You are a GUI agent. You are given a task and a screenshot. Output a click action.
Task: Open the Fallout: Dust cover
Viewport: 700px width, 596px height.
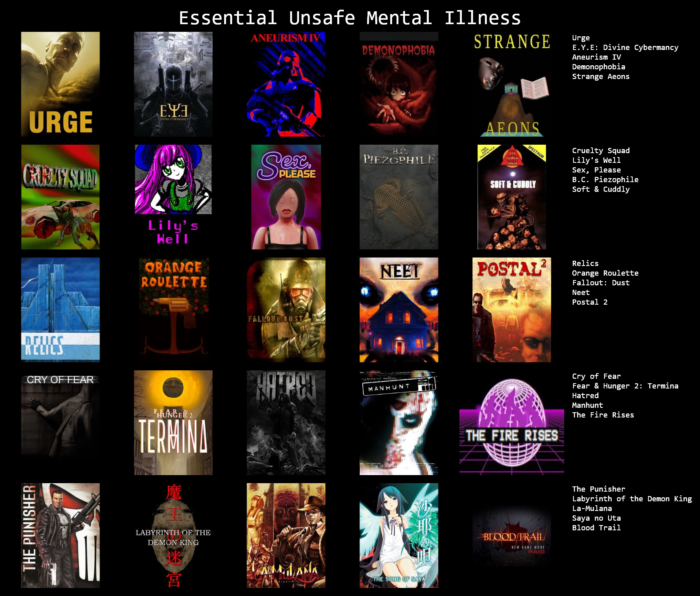(286, 310)
